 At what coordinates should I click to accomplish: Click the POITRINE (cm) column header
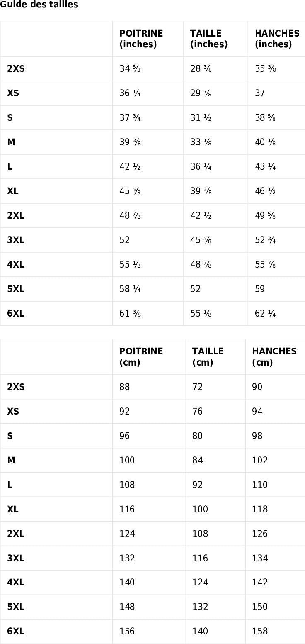coord(141,357)
